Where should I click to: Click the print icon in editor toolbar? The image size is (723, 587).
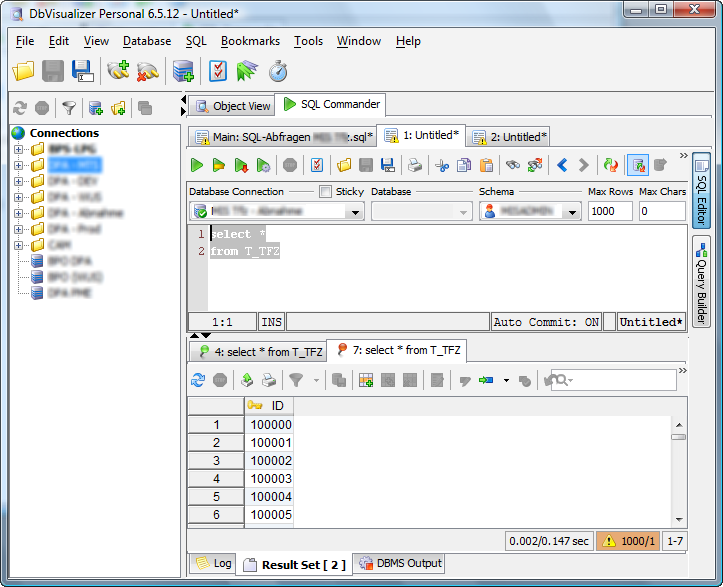[x=415, y=165]
